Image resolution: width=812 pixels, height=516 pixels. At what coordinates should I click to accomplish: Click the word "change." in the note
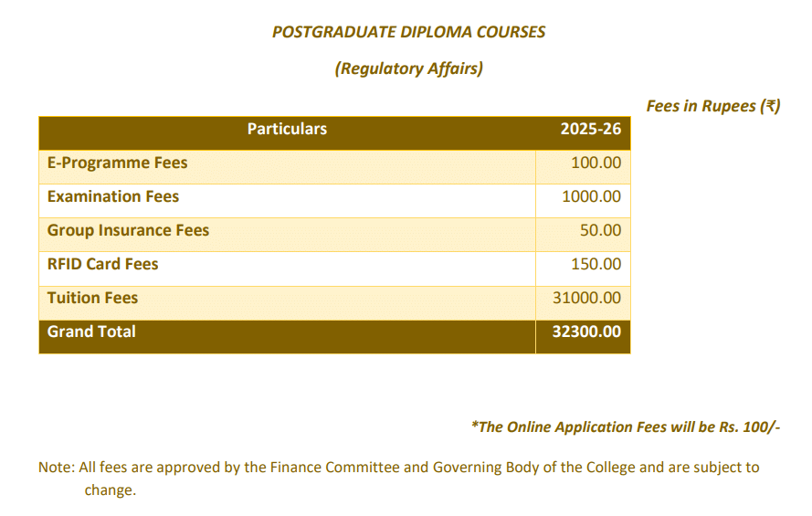tap(110, 490)
